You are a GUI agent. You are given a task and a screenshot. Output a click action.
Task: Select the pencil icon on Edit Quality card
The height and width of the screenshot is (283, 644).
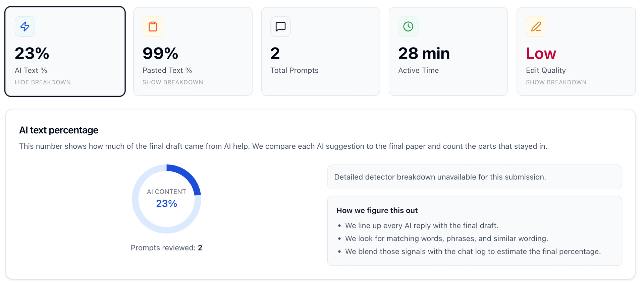click(x=536, y=26)
